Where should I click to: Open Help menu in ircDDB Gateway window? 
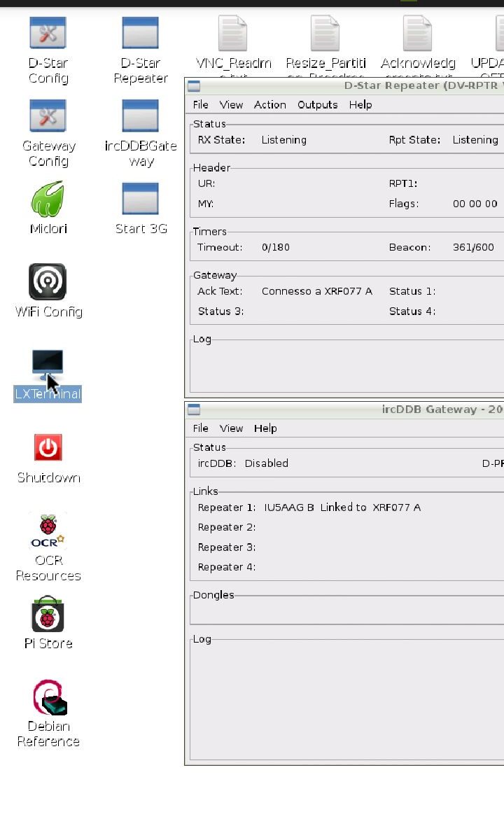(265, 428)
